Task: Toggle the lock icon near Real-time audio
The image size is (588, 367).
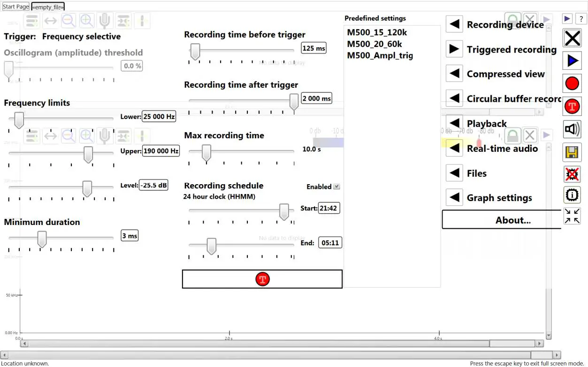Action: [x=512, y=135]
